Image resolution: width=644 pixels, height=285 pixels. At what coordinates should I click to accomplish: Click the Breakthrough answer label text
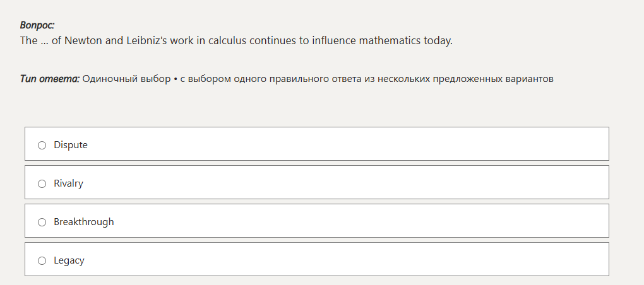pyautogui.click(x=84, y=222)
